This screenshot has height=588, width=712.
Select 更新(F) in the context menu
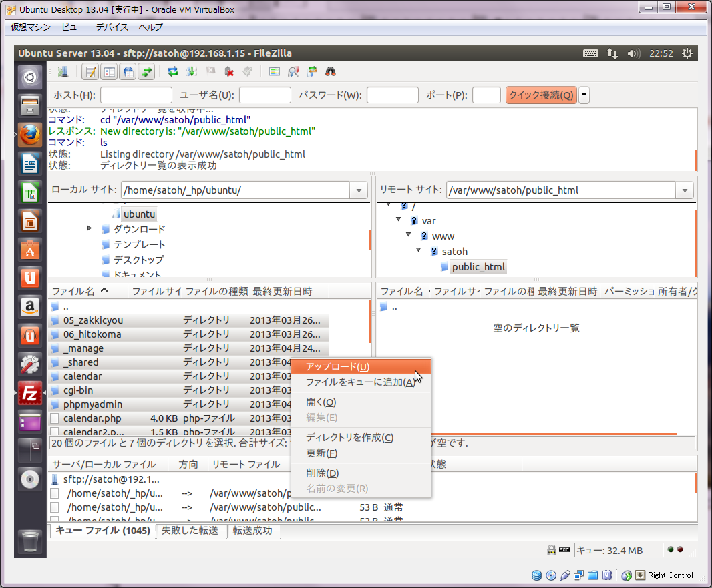361,453
